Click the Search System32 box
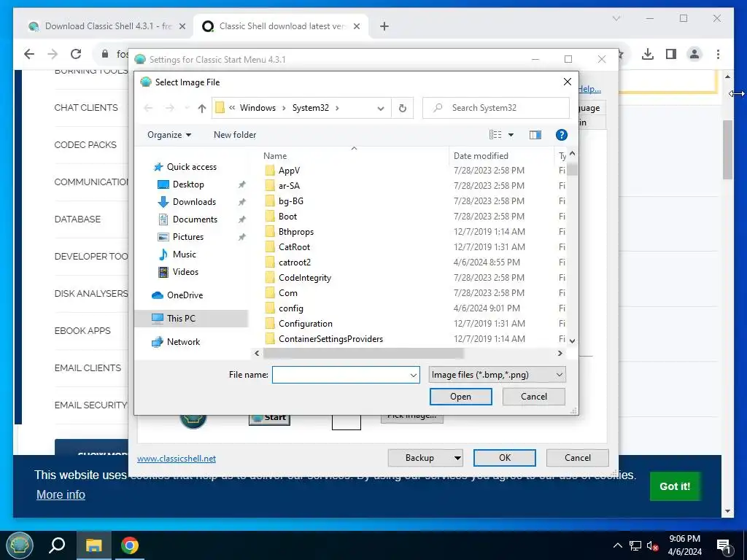 496,108
